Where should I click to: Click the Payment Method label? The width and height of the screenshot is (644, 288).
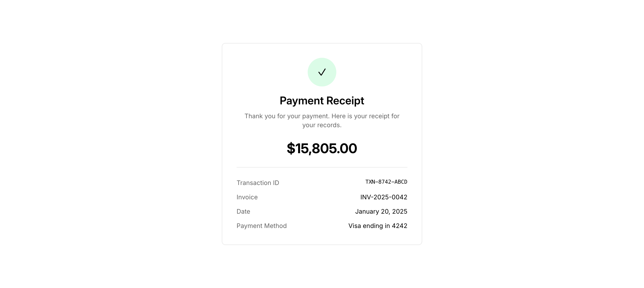pos(261,226)
